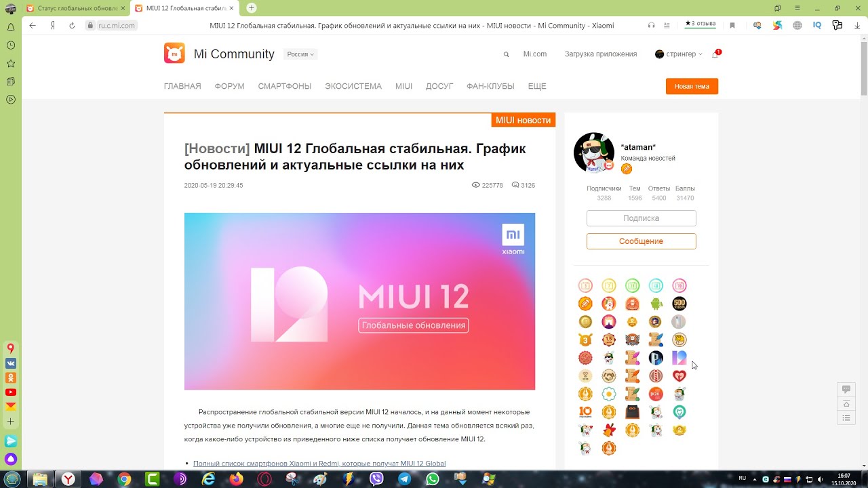
Task: Click the orange 'Новая тема' button
Action: click(692, 86)
